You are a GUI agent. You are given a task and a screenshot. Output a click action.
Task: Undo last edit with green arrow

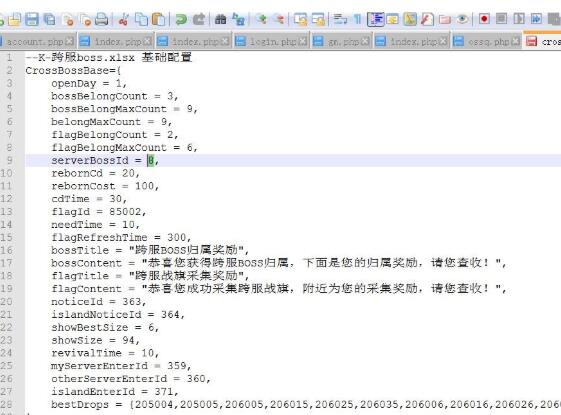(x=181, y=19)
